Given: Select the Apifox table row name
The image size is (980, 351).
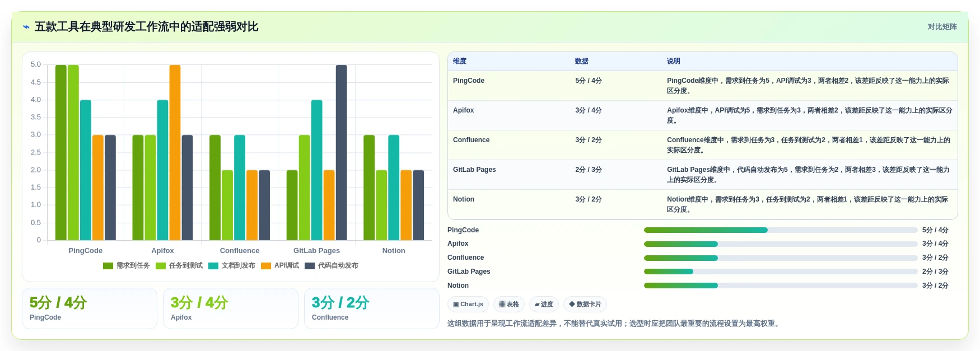Looking at the screenshot, I should click(464, 110).
